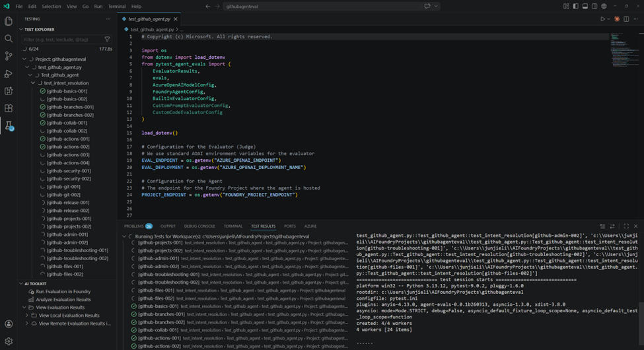Open Run and Debug view
Viewport: 644px width, 350px height.
tap(9, 74)
